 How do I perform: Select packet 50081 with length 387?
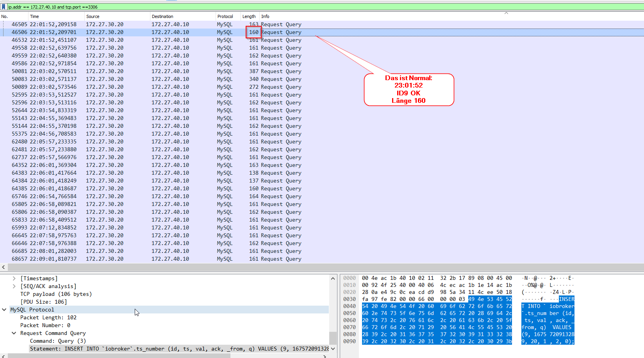pyautogui.click(x=322, y=71)
